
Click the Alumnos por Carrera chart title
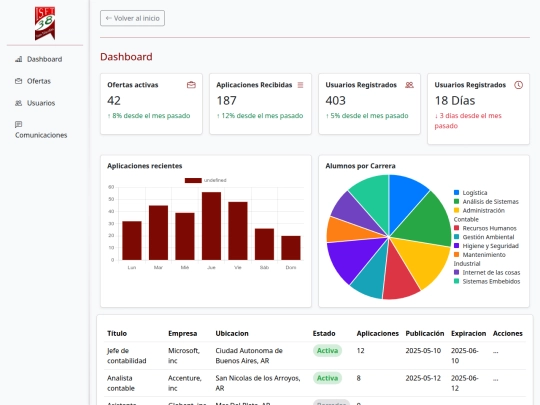[361, 166]
